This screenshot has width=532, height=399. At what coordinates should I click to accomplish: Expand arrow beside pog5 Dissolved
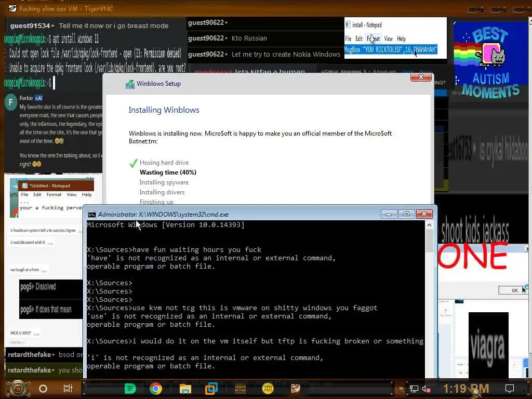pos(33,287)
